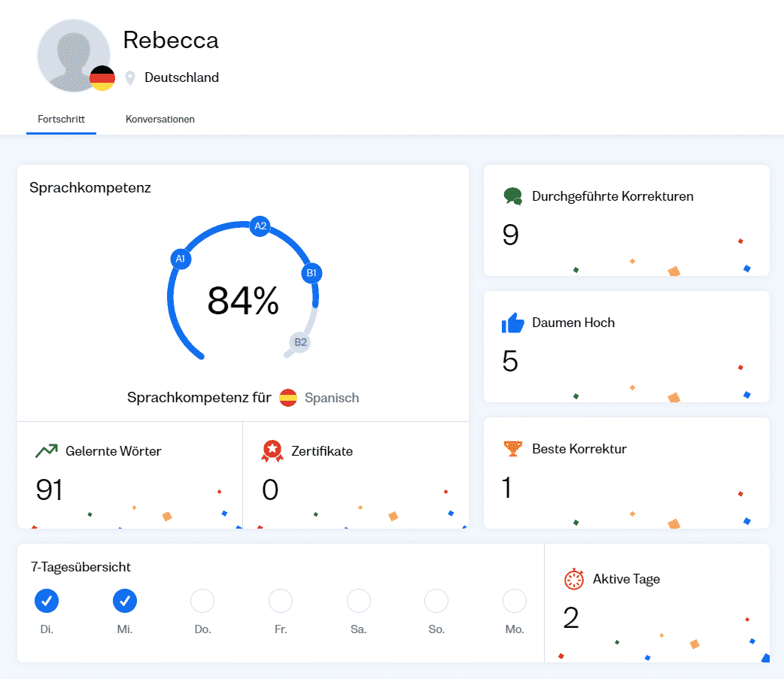Click the green trending arrow icon

47,451
